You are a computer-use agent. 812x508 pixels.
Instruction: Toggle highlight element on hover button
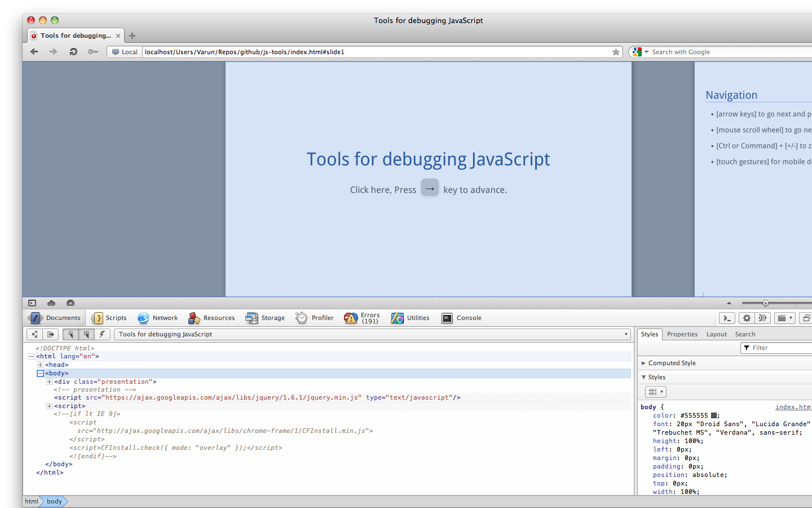pos(86,334)
